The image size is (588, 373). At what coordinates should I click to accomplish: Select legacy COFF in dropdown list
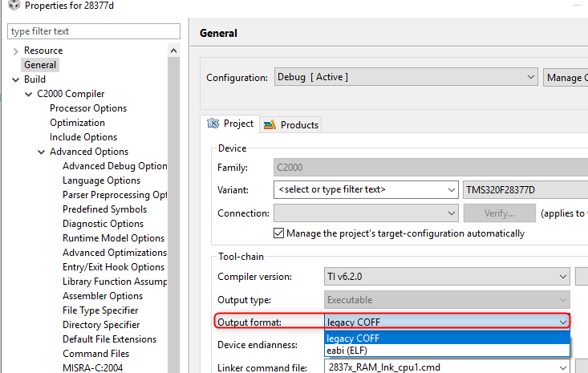tap(354, 339)
